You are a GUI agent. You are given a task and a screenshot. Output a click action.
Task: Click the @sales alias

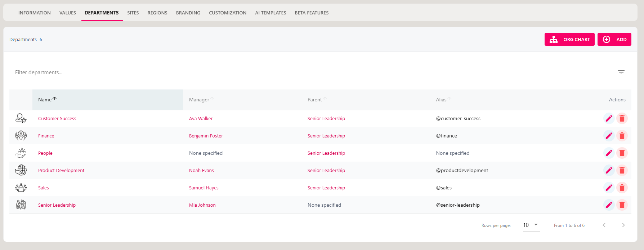[x=444, y=188]
